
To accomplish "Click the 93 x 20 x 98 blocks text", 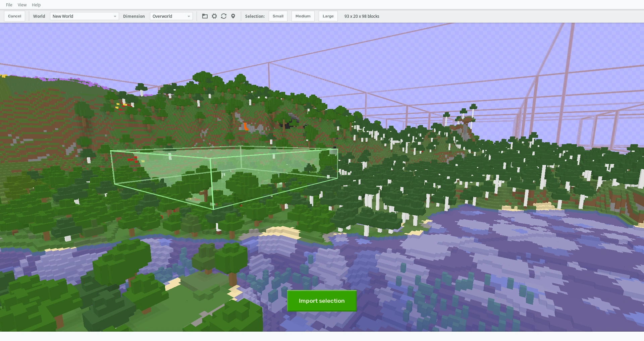I will click(362, 16).
